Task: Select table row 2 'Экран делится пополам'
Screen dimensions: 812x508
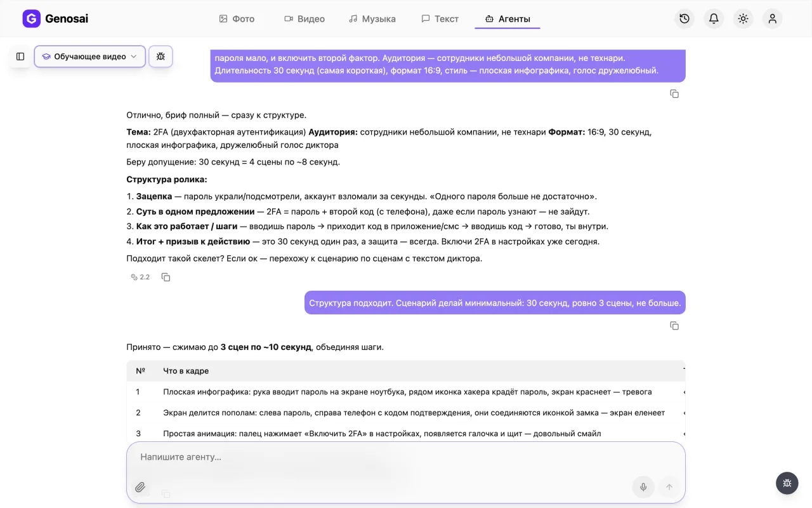Action: point(406,413)
